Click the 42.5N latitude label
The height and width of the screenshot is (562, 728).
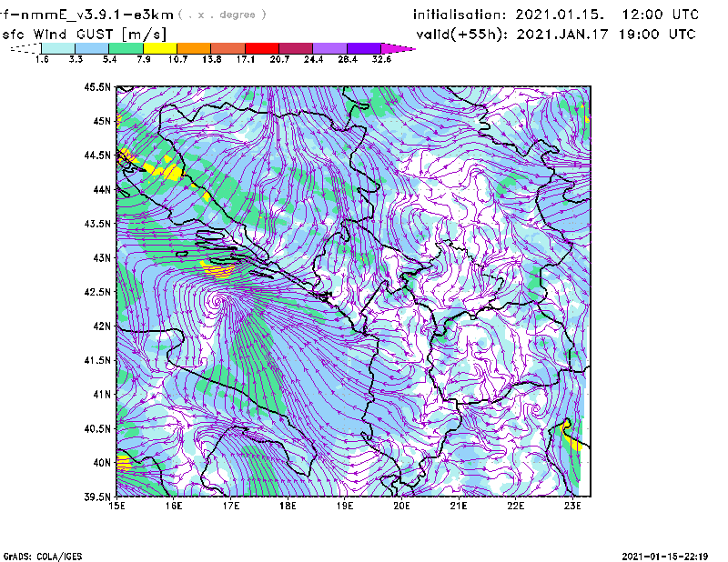[x=97, y=292]
